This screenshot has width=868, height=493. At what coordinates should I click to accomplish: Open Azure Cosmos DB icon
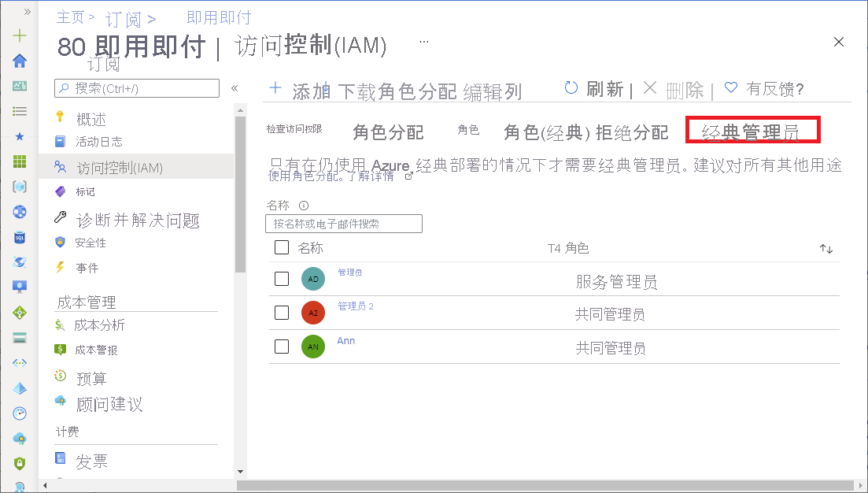pos(20,262)
